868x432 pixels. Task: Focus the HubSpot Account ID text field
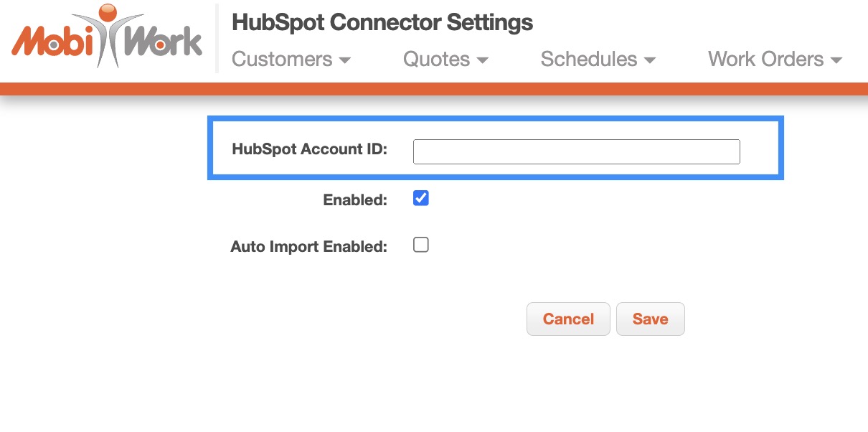(576, 151)
